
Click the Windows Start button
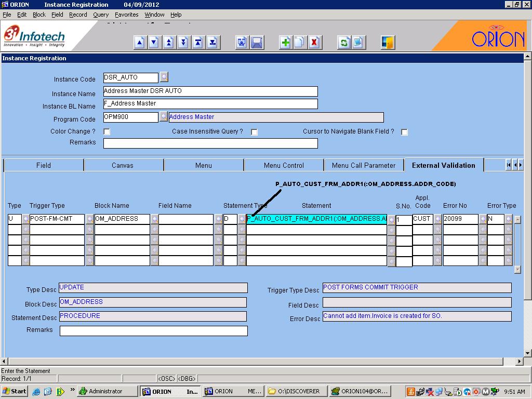click(14, 391)
